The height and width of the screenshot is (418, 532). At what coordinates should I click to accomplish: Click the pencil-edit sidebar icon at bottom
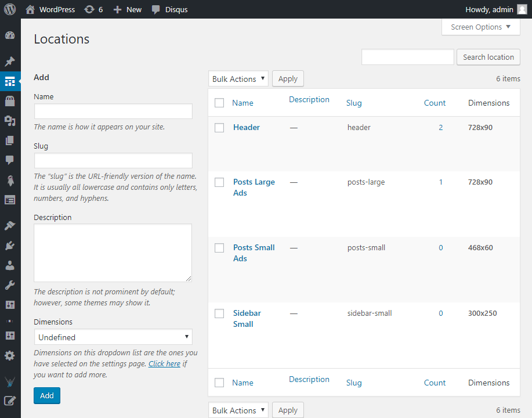(x=10, y=401)
